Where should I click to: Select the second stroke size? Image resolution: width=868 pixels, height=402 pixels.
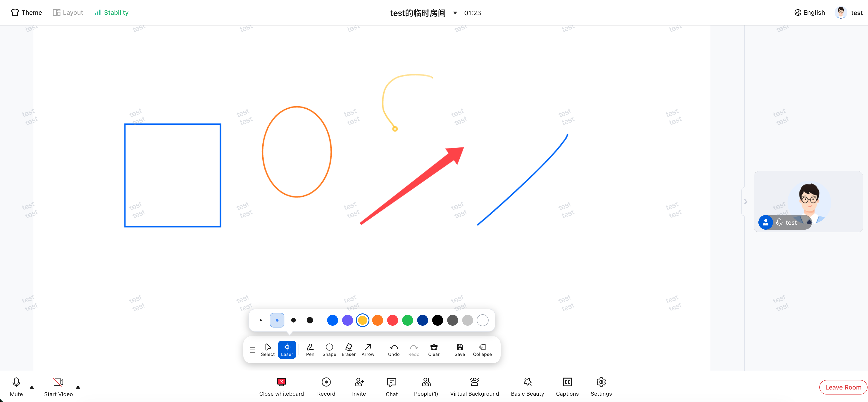coord(277,320)
